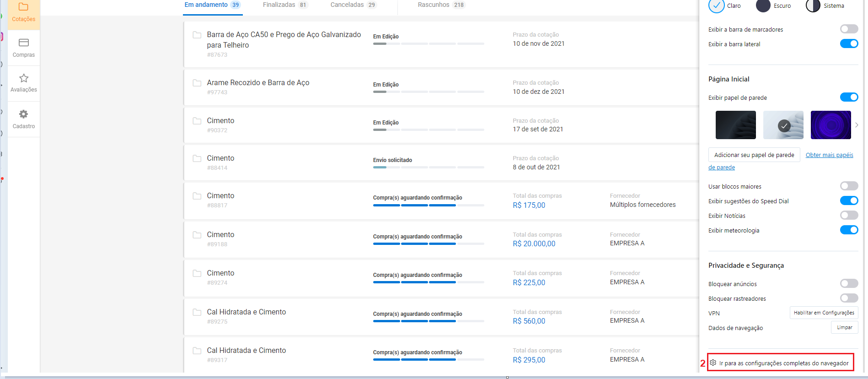Open Avaliações star icon
This screenshot has width=868, height=379.
click(24, 78)
